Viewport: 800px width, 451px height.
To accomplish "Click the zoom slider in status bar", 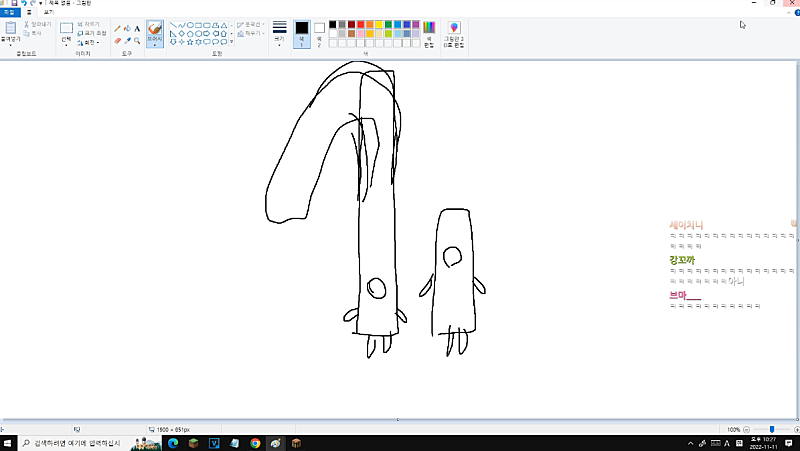I will (772, 429).
